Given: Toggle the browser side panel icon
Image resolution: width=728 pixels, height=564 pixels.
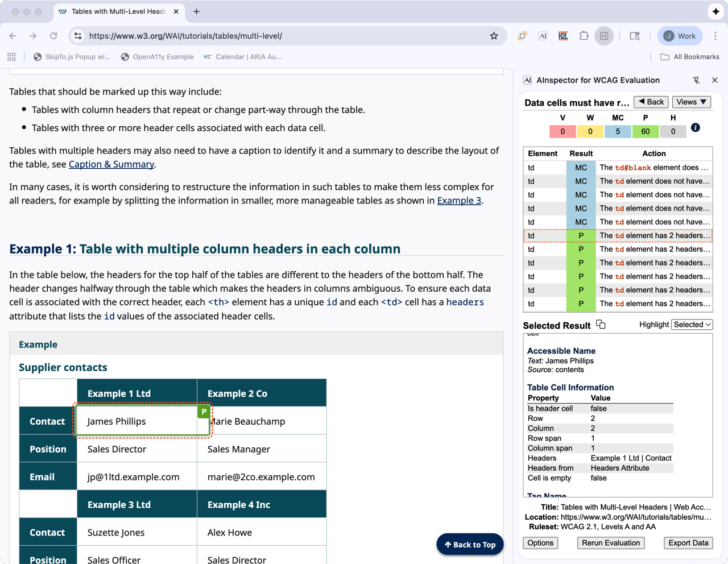Looking at the screenshot, I should [x=604, y=36].
